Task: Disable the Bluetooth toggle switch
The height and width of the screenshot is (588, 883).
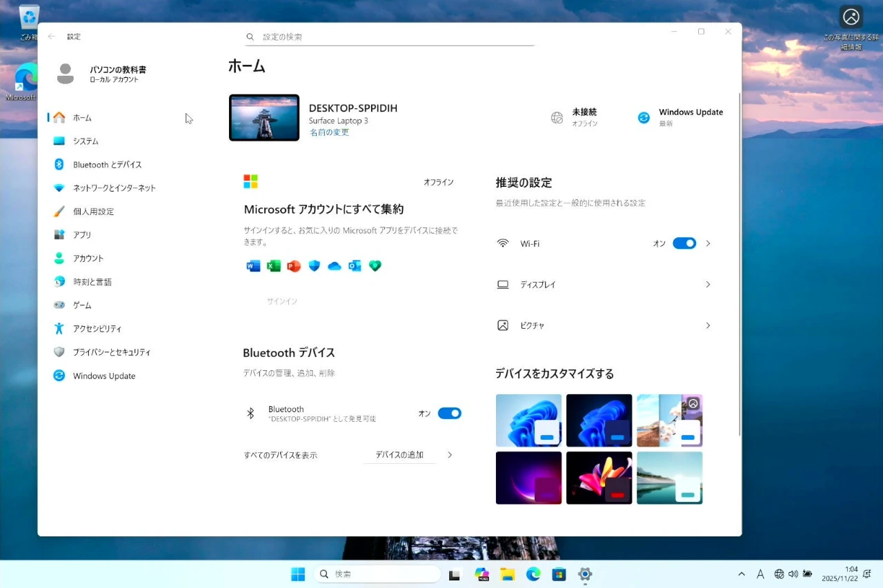Action: click(x=449, y=414)
